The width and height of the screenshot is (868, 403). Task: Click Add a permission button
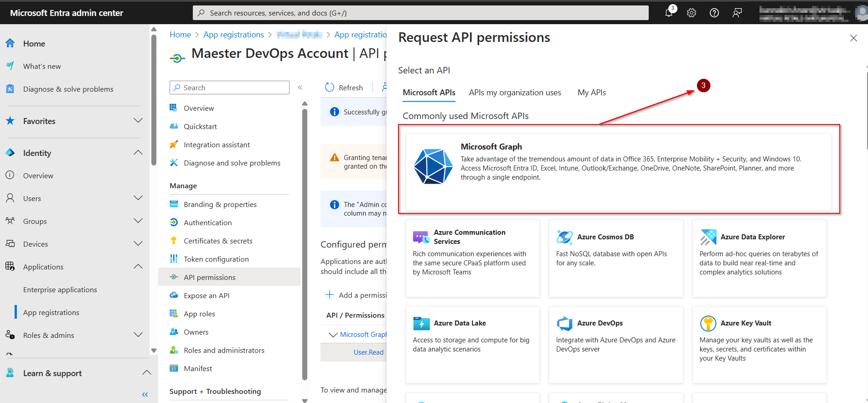point(356,295)
